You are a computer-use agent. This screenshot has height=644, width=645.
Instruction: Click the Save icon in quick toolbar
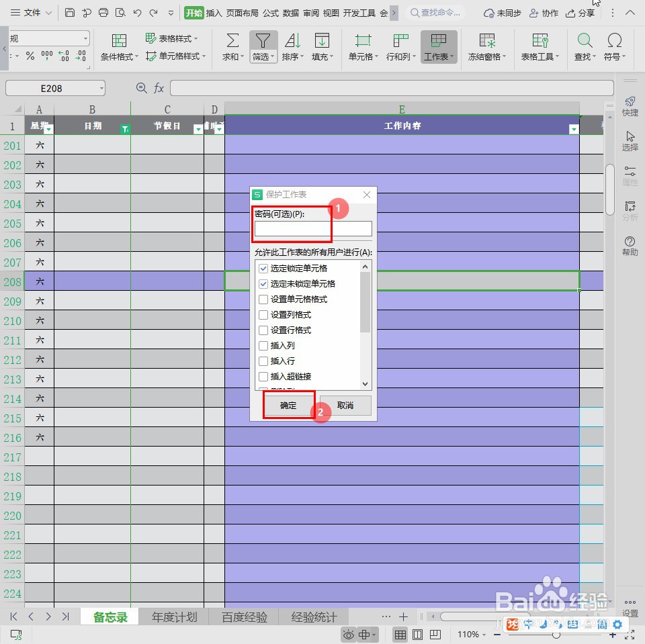point(70,13)
